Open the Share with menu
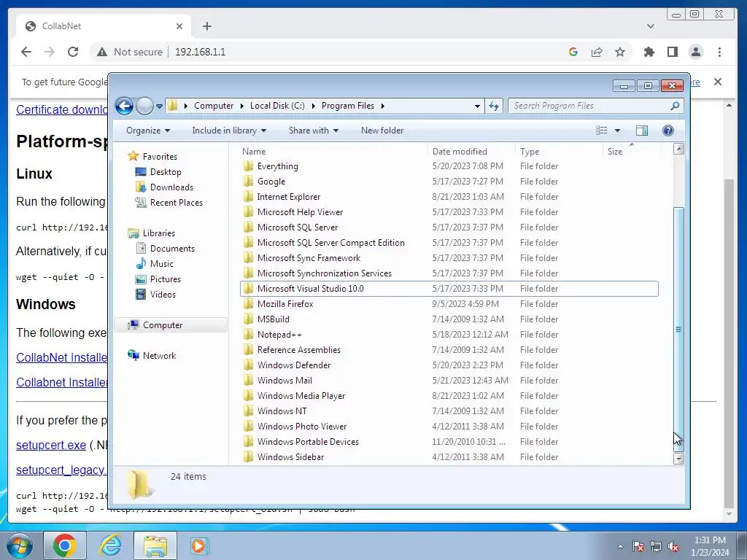Image resolution: width=747 pixels, height=560 pixels. pyautogui.click(x=314, y=131)
